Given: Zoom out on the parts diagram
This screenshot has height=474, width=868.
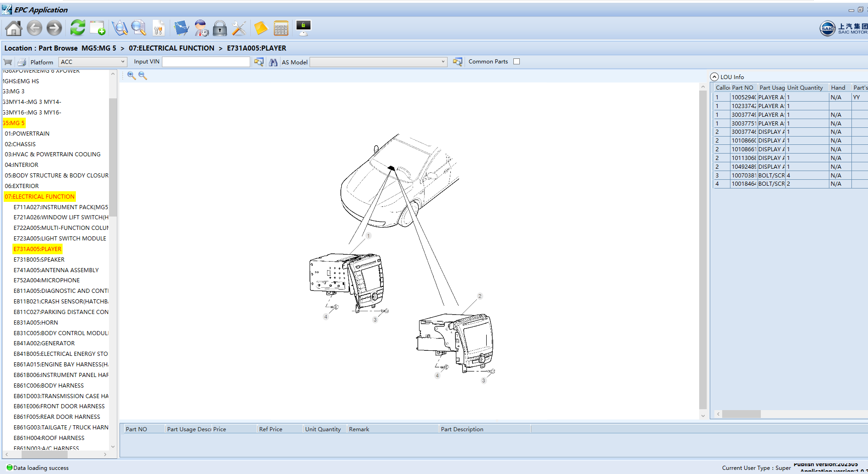Looking at the screenshot, I should 143,76.
